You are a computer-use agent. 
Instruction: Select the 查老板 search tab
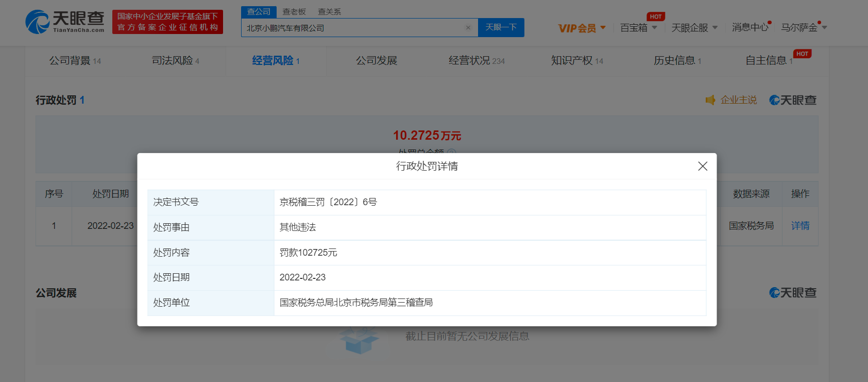click(294, 11)
